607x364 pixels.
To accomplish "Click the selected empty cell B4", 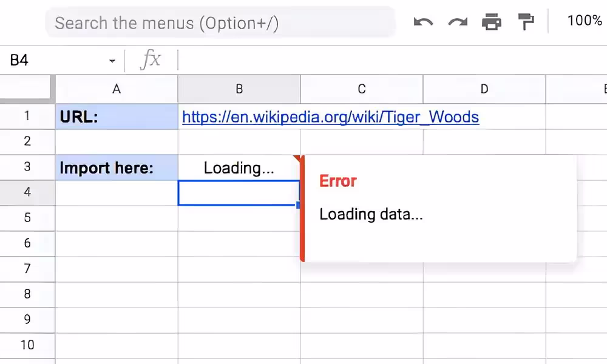I will 239,193.
